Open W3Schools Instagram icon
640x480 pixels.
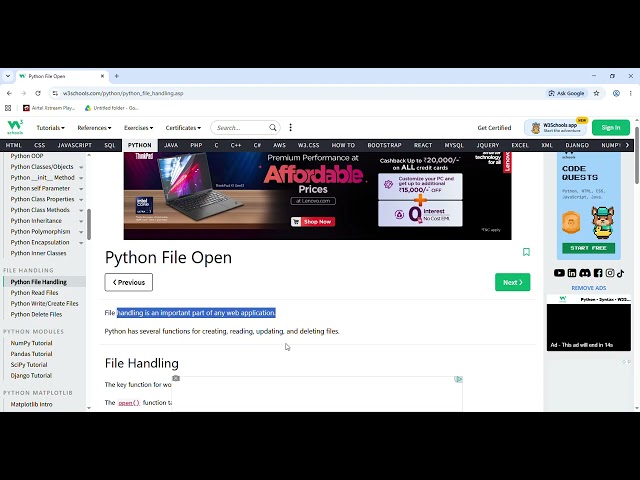pyautogui.click(x=610, y=273)
